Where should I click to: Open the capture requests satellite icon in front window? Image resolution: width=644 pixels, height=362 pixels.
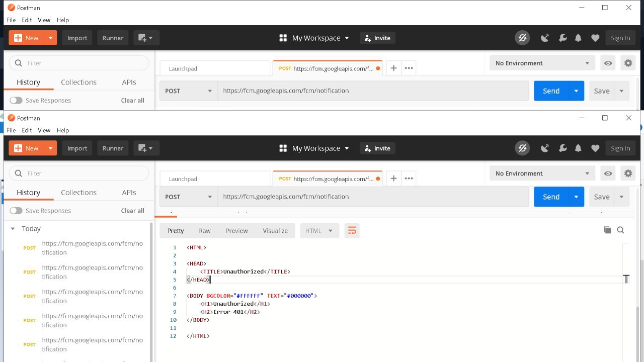(x=545, y=148)
